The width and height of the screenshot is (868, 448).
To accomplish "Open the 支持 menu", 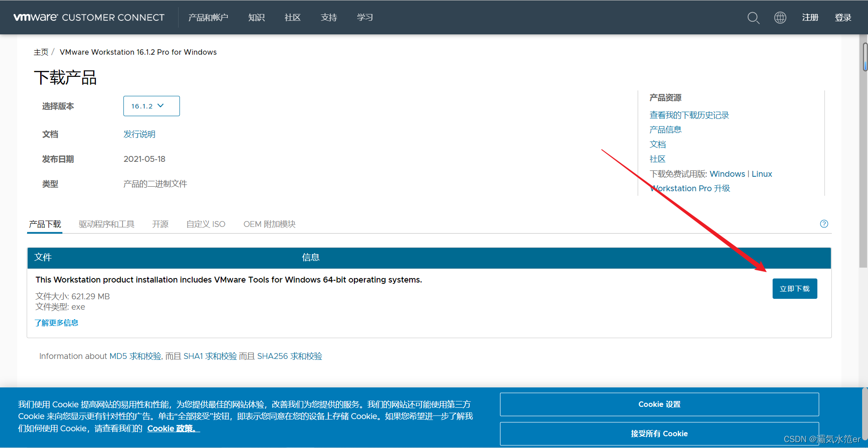I will [329, 18].
